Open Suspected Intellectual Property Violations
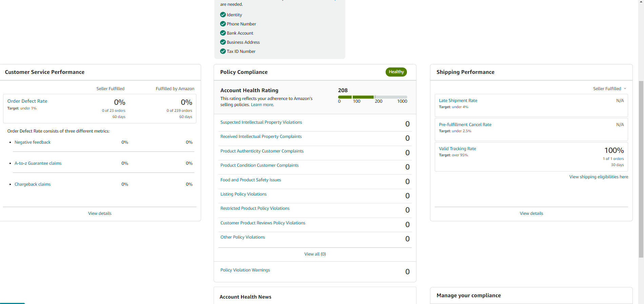Image resolution: width=644 pixels, height=304 pixels. 261,122
